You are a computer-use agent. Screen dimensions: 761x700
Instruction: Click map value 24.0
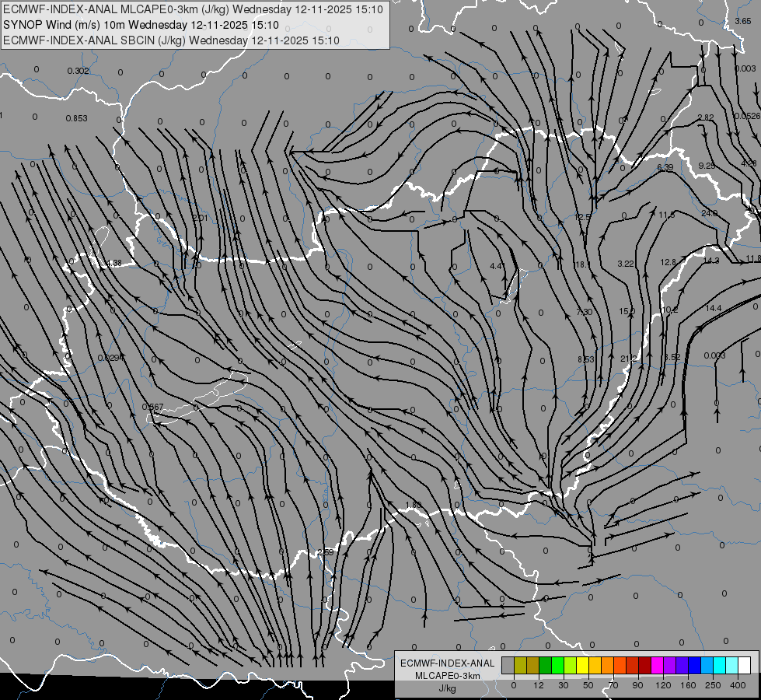coord(709,213)
